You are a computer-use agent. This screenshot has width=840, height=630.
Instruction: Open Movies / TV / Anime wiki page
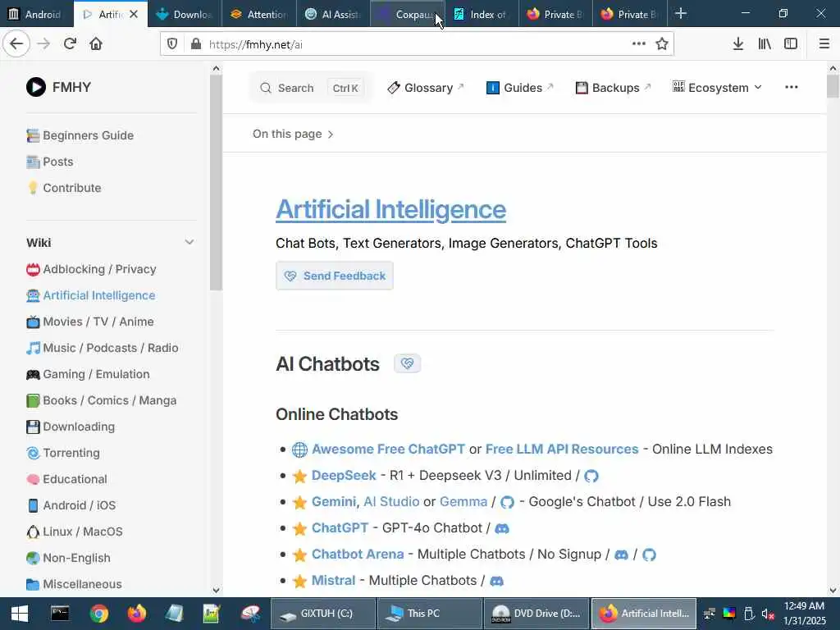point(90,322)
